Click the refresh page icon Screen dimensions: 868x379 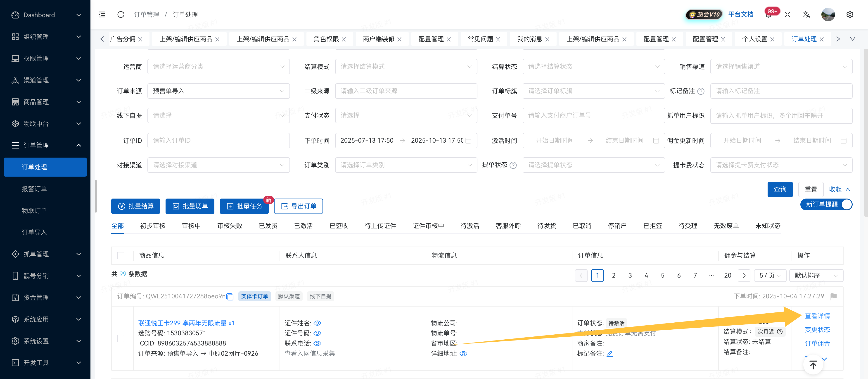click(x=121, y=14)
